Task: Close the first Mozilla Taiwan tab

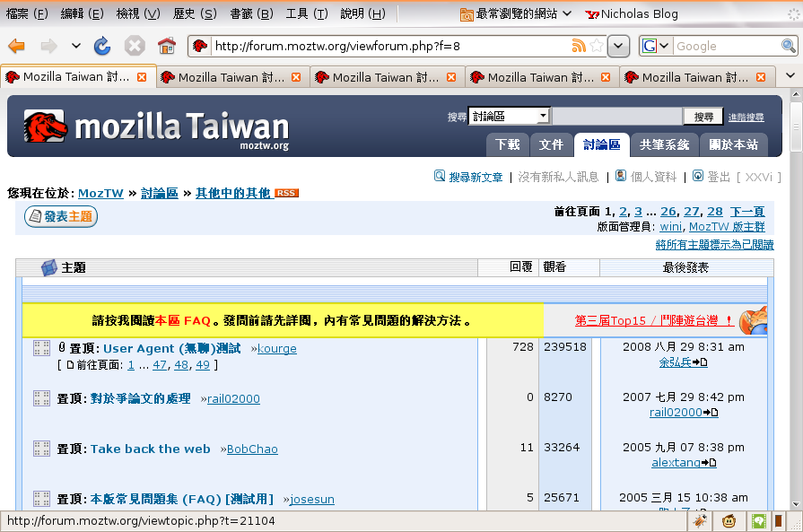Action: click(x=142, y=77)
